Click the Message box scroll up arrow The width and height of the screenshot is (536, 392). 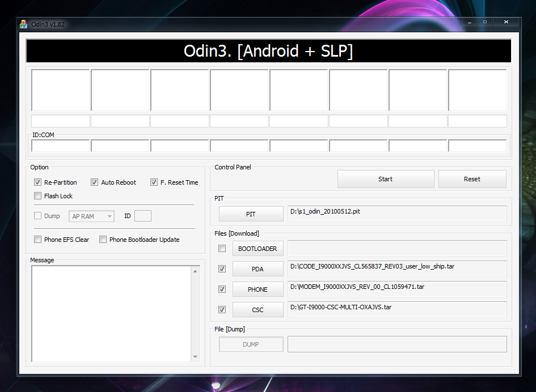(x=195, y=271)
